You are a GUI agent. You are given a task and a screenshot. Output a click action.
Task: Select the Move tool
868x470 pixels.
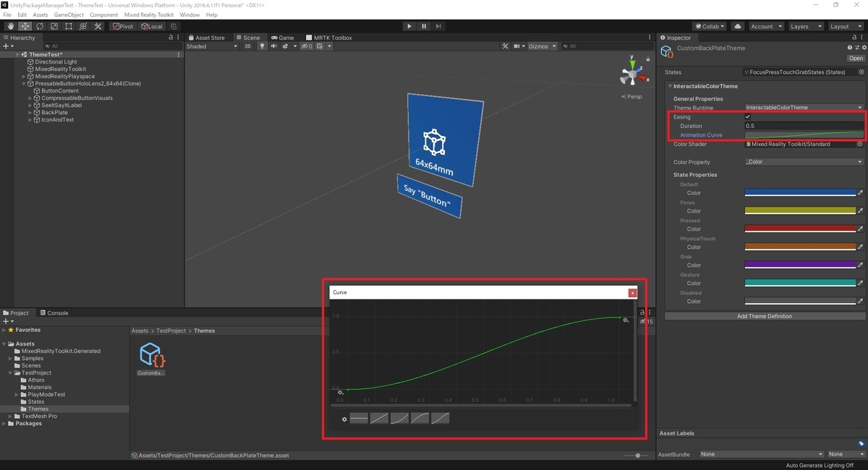[25, 26]
